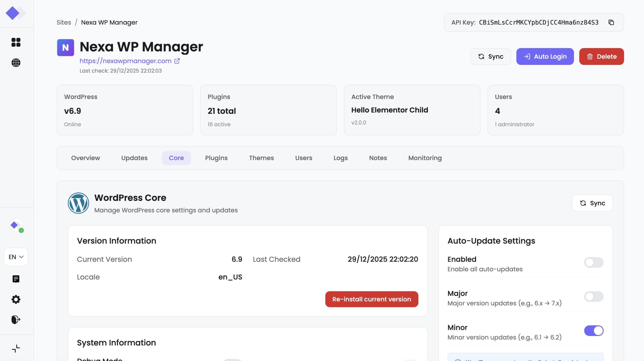644x361 pixels.
Task: Click Sites in the breadcrumb
Action: [x=64, y=22]
